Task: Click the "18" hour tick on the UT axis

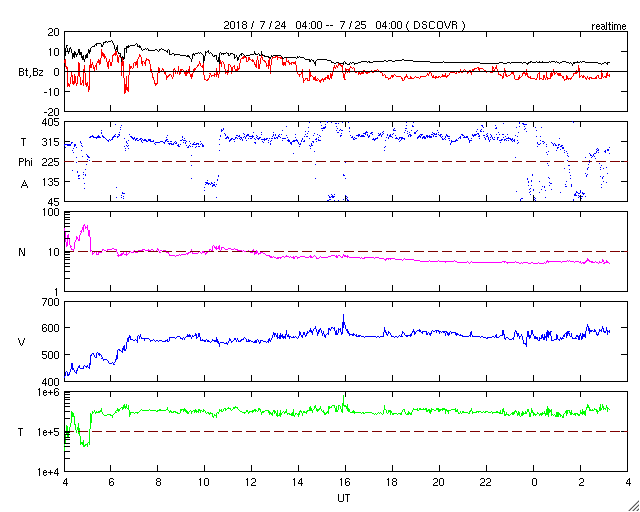Action: tap(392, 483)
